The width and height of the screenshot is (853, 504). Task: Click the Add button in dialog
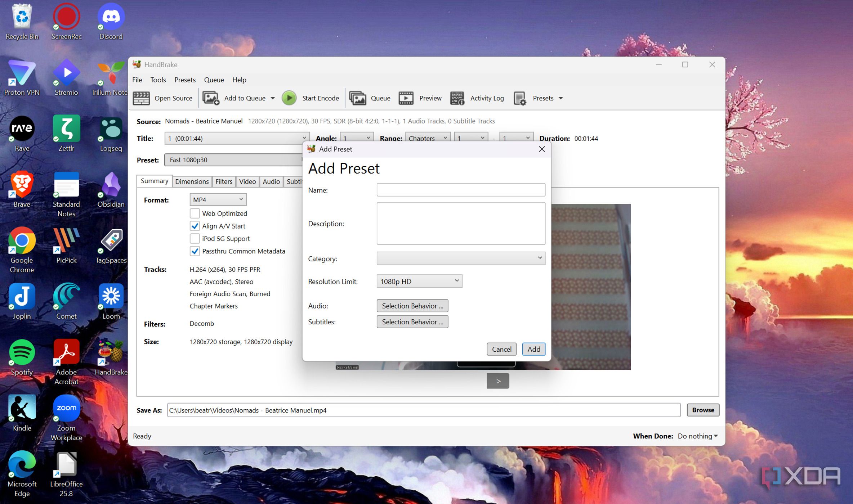point(533,349)
